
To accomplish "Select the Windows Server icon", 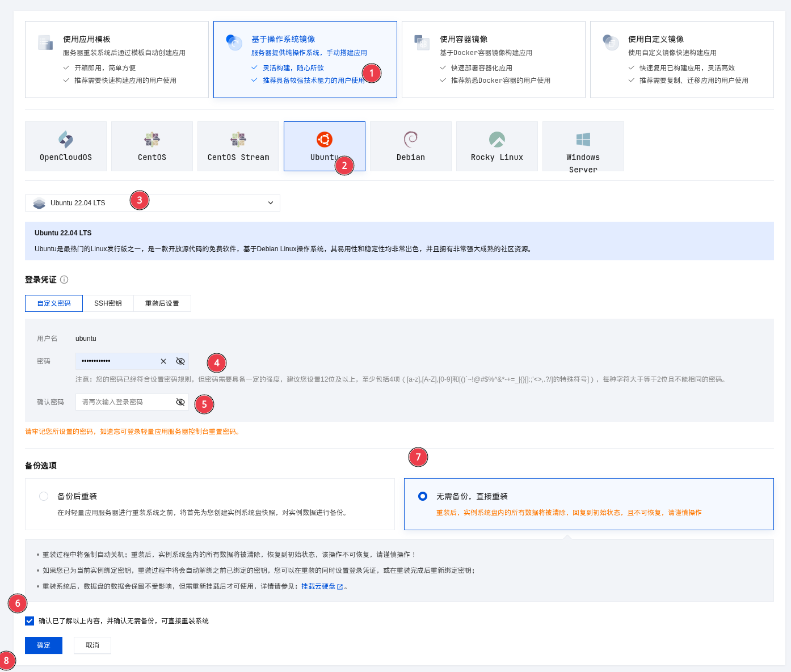I will pyautogui.click(x=583, y=140).
